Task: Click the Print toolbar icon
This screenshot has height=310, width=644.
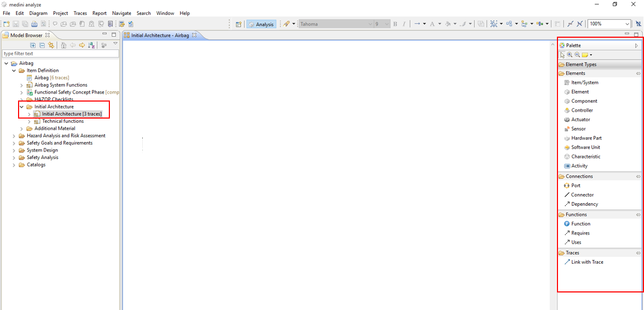Action: coord(35,24)
